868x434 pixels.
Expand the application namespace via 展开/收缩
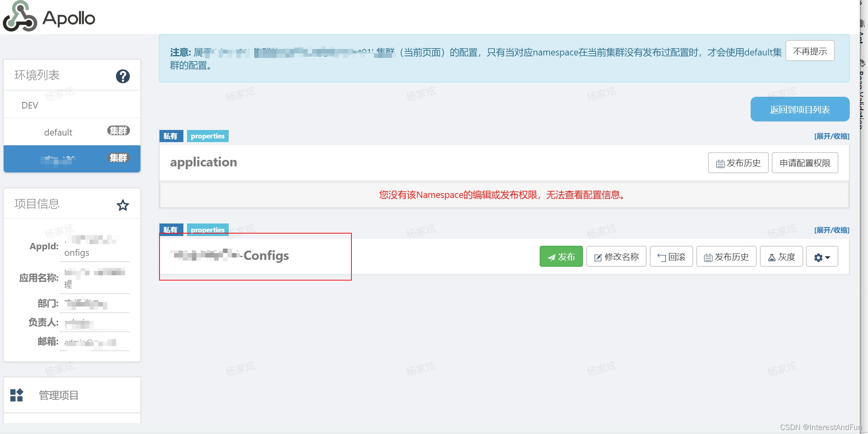point(831,136)
